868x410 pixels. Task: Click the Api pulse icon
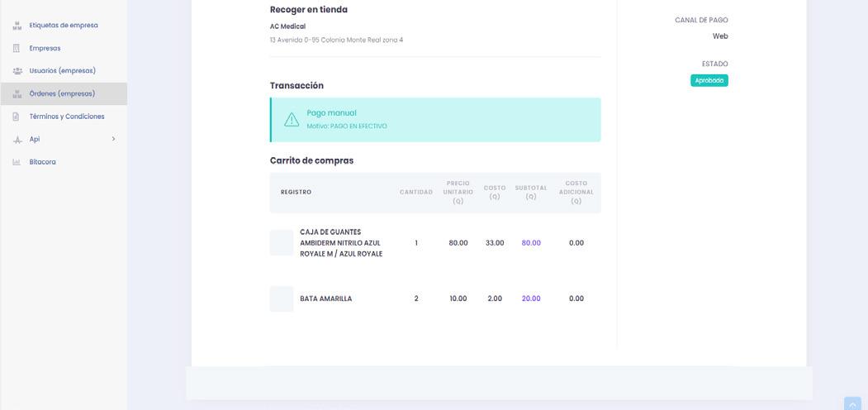tap(17, 140)
